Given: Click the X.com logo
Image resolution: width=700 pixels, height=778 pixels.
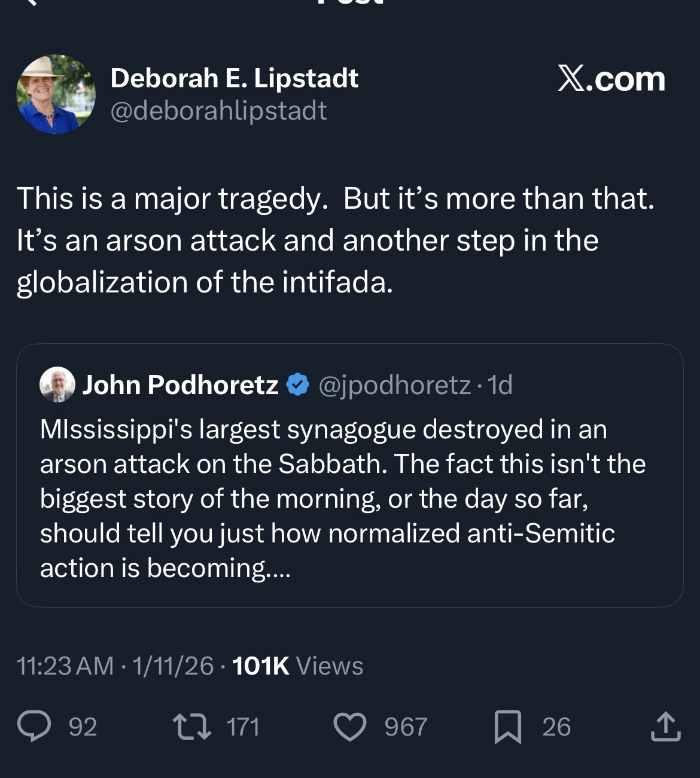Looking at the screenshot, I should tap(611, 78).
